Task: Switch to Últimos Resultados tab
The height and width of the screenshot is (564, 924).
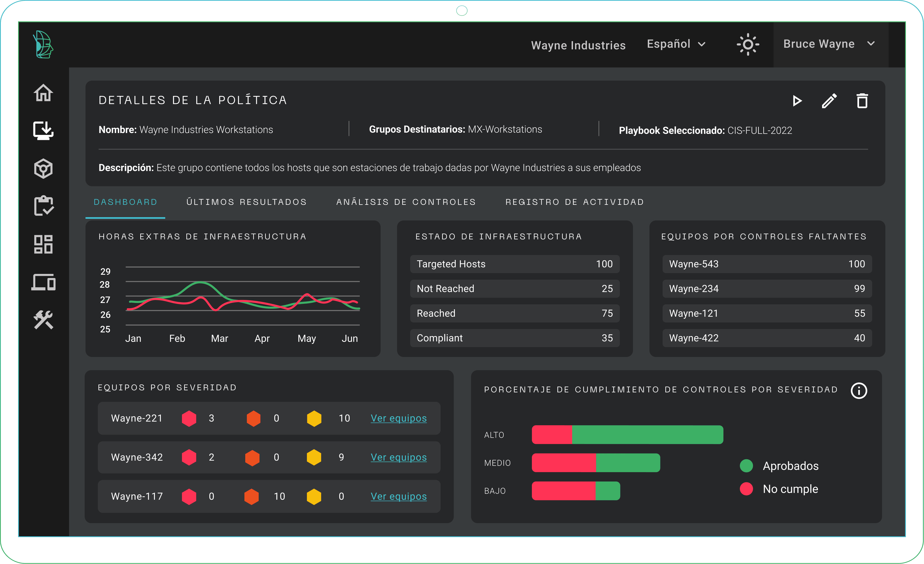Action: tap(246, 202)
